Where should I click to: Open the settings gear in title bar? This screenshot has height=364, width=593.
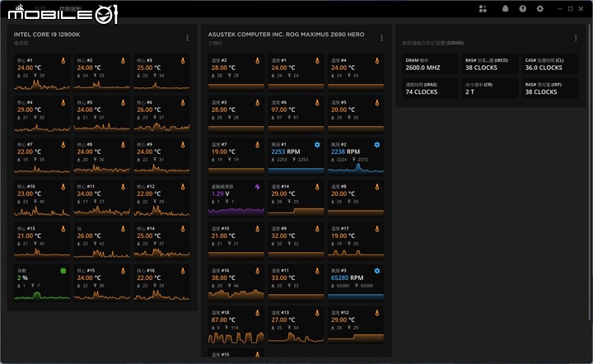coord(540,9)
